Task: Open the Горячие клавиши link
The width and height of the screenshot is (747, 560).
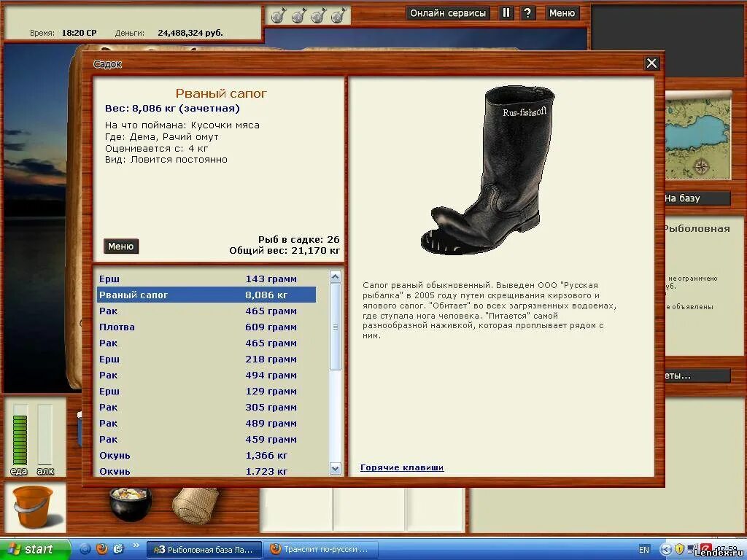Action: (x=402, y=467)
